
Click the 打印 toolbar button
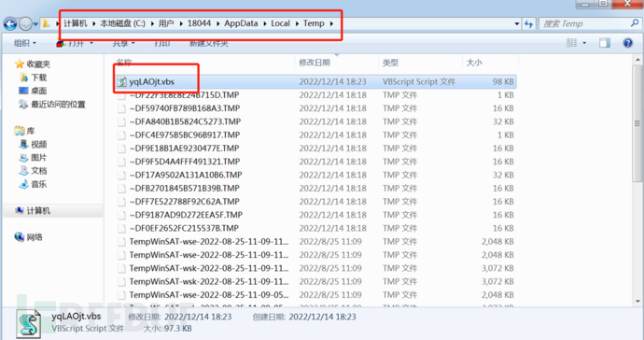tap(161, 43)
